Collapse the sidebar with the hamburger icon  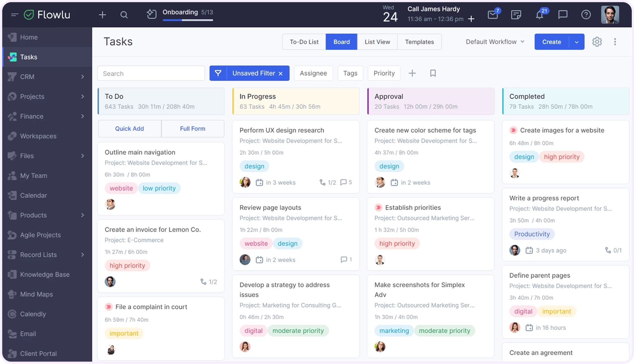[x=14, y=15]
